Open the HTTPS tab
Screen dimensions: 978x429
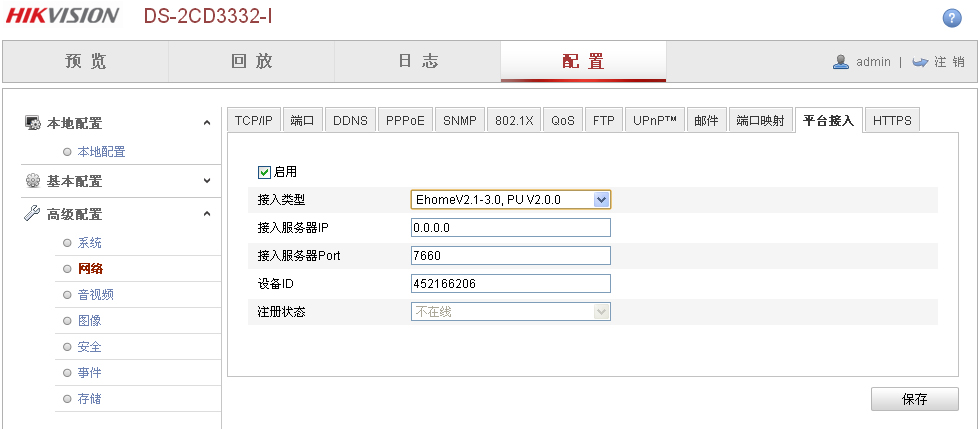point(893,120)
